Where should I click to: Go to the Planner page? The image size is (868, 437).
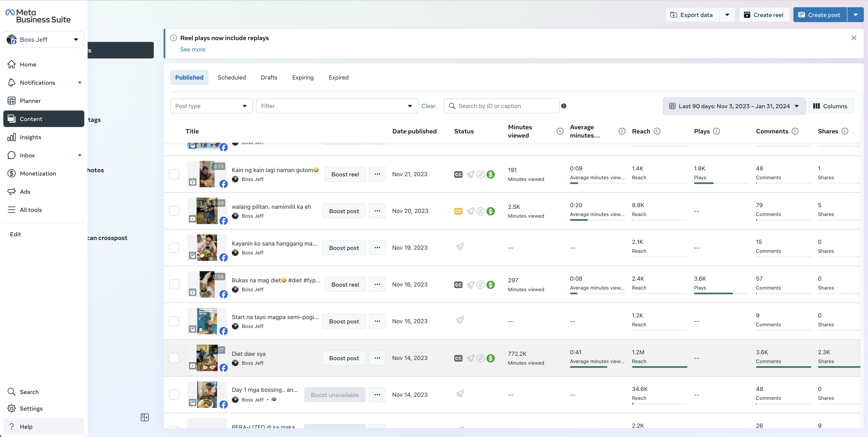coord(30,101)
